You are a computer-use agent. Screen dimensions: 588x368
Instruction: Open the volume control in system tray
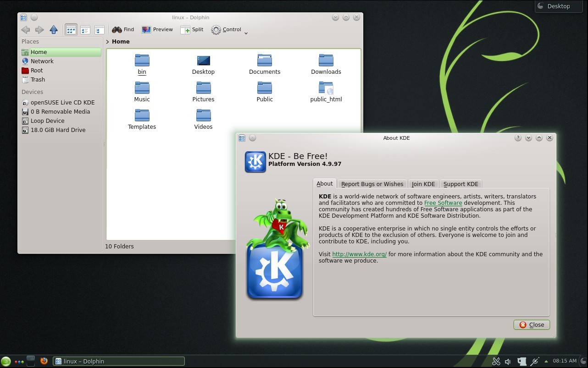[508, 362]
